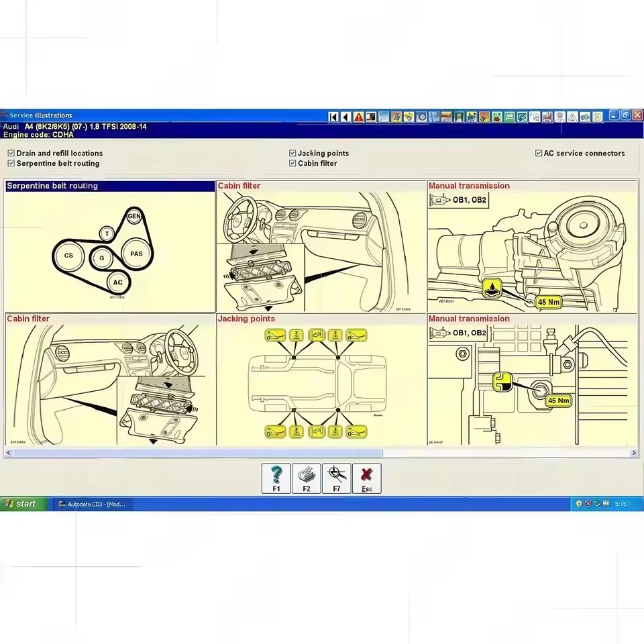
Task: Click top-right trolley jack icon in Jacking points
Action: (x=356, y=335)
